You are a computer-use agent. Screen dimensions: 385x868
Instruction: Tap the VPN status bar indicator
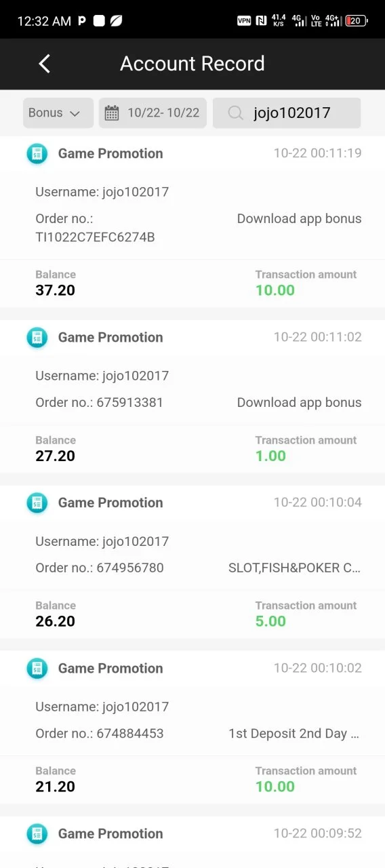[x=244, y=21]
